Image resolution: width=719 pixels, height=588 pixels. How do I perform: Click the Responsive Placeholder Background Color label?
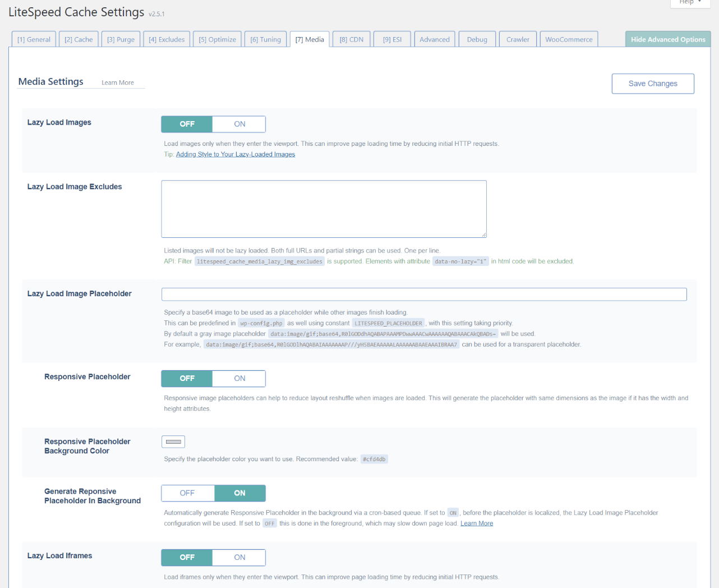click(87, 446)
